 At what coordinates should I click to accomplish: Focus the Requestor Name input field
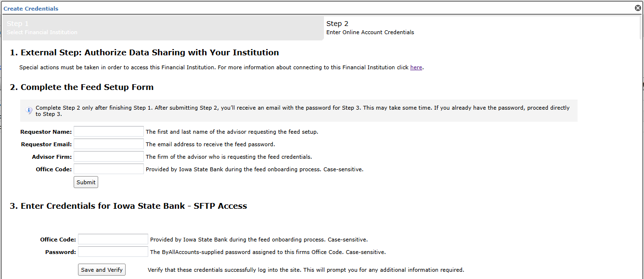[109, 131]
